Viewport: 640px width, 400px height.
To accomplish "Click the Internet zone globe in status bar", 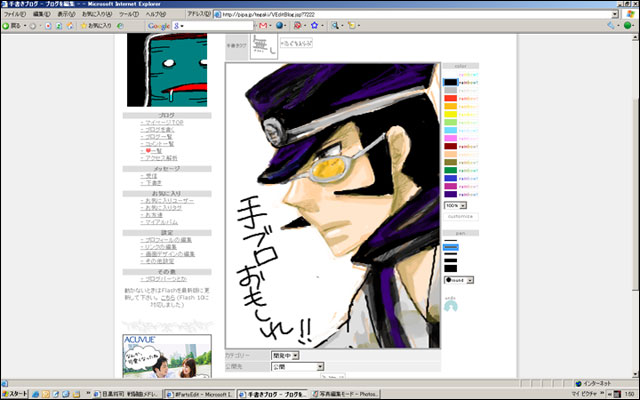I will 578,384.
